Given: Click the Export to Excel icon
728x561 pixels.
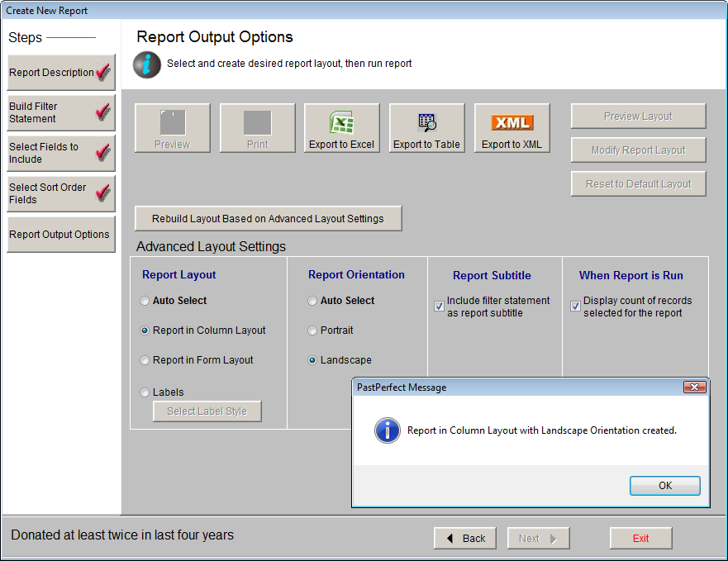Looking at the screenshot, I should click(341, 122).
